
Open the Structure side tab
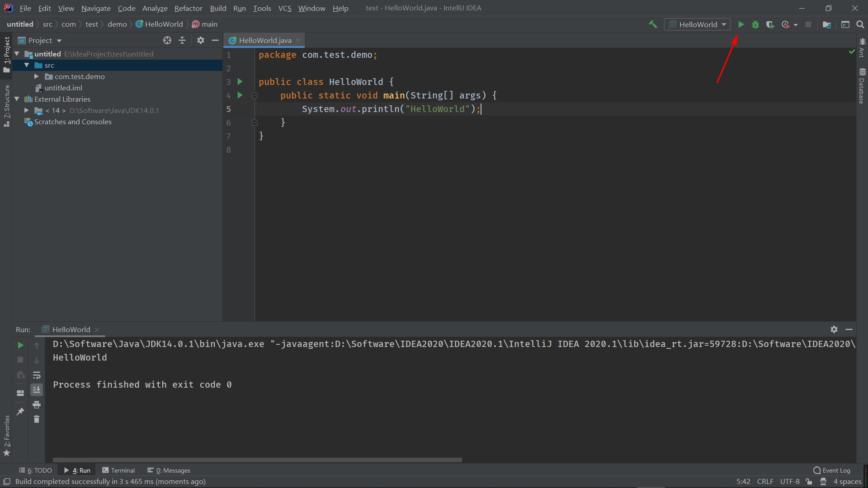[x=6, y=105]
